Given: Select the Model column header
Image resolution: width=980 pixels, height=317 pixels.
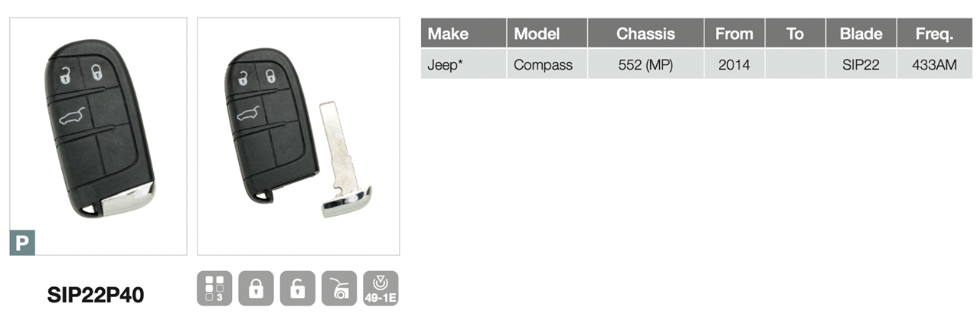Looking at the screenshot, I should pos(547,34).
